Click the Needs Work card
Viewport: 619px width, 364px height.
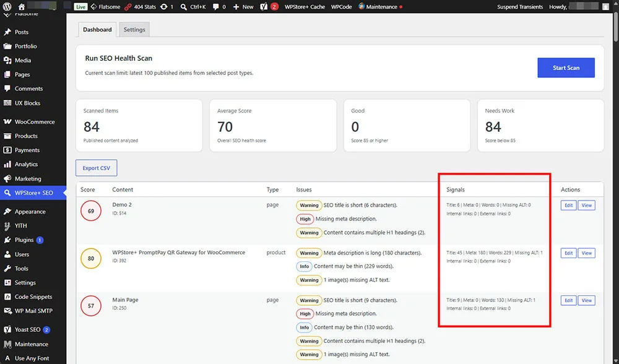coord(541,126)
